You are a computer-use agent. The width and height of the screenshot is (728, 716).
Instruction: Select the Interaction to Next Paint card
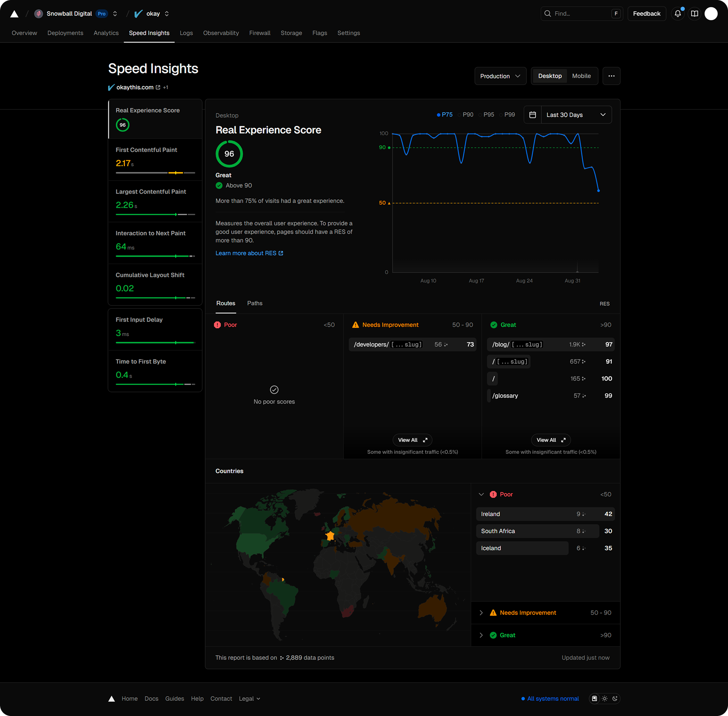pyautogui.click(x=155, y=243)
